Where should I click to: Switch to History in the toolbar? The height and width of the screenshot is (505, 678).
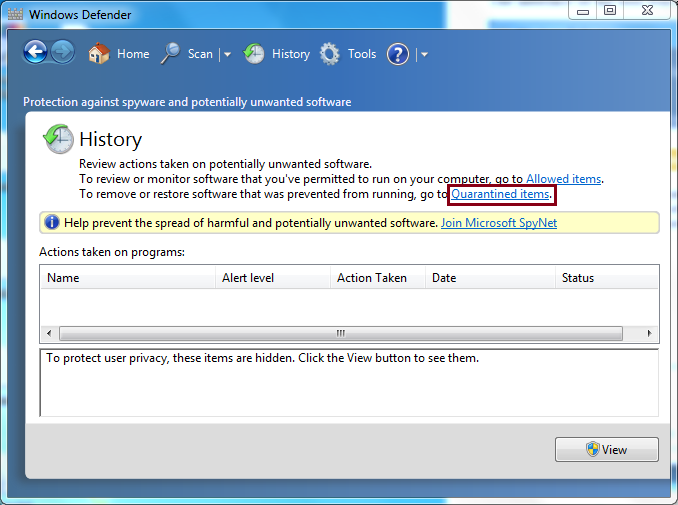(291, 54)
